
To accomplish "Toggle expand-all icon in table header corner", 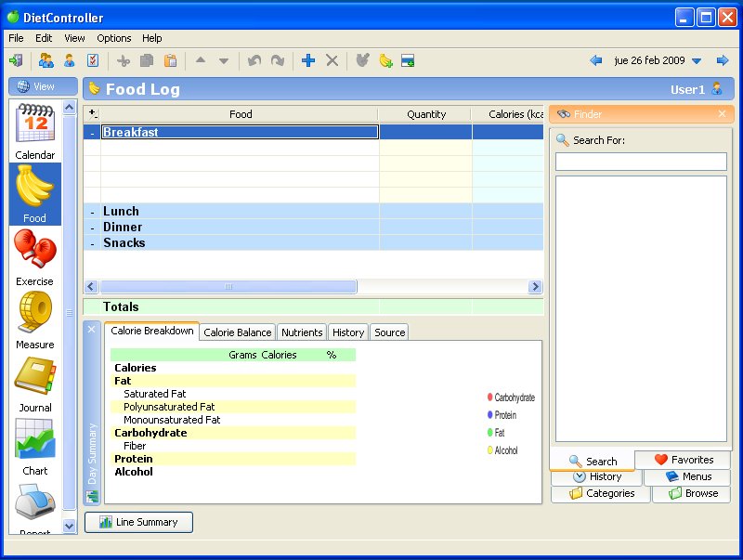I will pyautogui.click(x=93, y=113).
